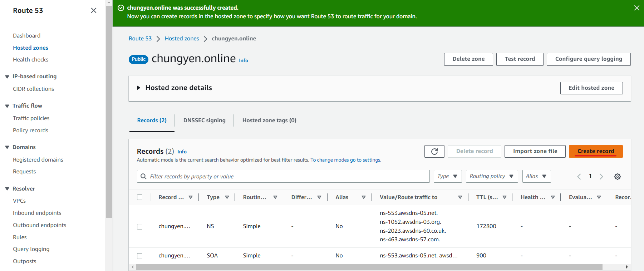Sort by Alias column arrow

364,197
